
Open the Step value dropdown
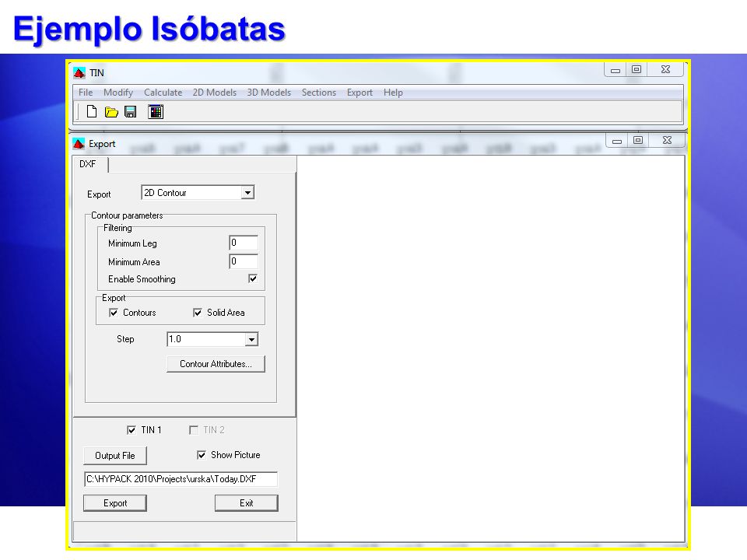click(x=251, y=339)
